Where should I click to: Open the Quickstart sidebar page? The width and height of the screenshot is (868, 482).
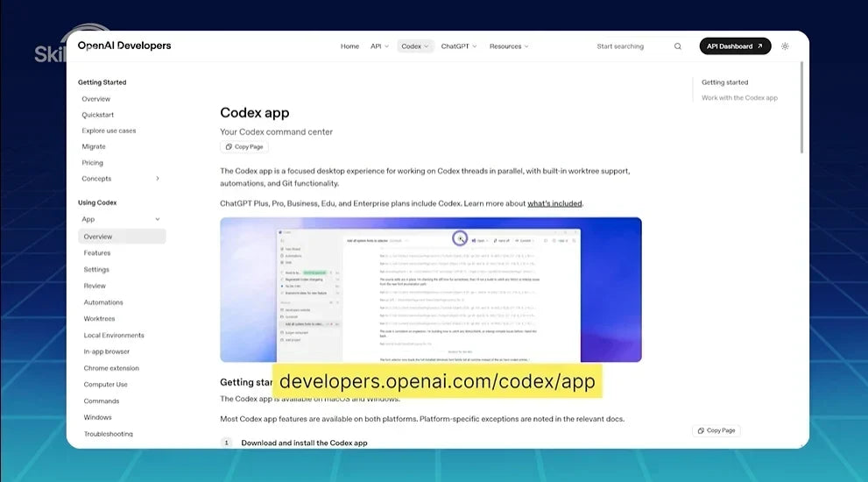click(97, 115)
